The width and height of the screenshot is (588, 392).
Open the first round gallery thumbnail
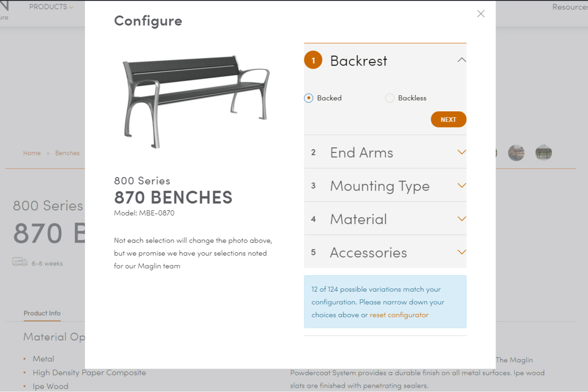[x=516, y=153]
